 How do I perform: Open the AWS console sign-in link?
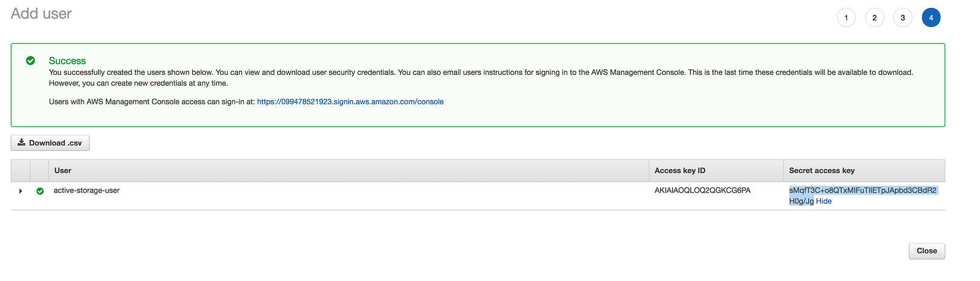click(350, 102)
